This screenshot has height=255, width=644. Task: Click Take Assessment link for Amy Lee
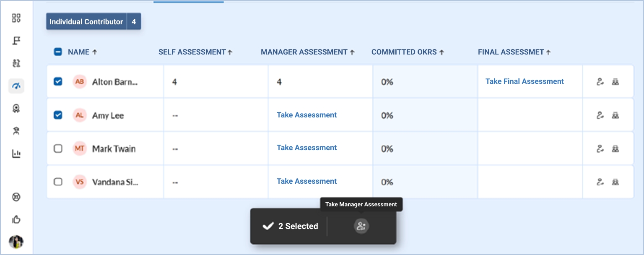coord(306,115)
